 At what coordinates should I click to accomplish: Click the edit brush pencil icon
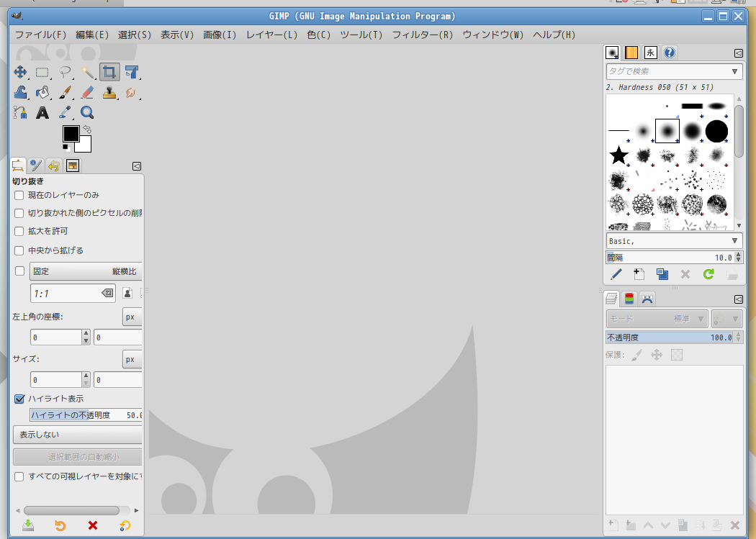616,274
